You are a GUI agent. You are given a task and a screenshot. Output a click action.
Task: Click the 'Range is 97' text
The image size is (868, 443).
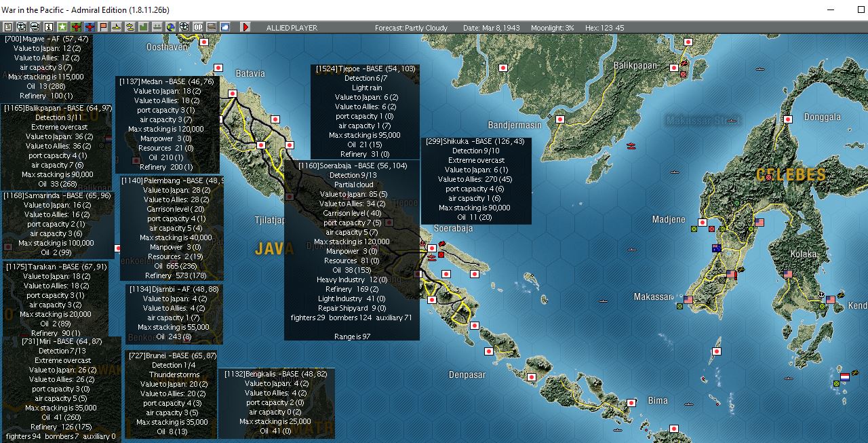click(352, 336)
